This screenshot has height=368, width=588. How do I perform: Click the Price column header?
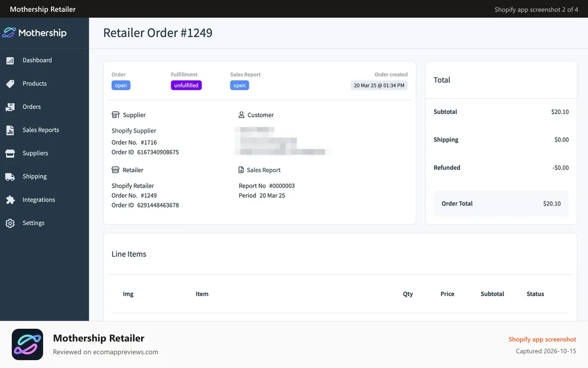pyautogui.click(x=447, y=294)
